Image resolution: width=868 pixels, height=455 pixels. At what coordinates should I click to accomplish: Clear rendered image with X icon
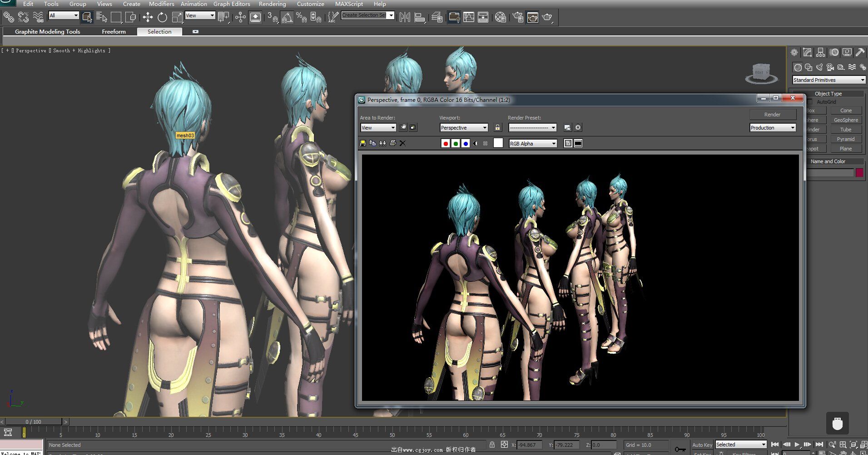(402, 143)
